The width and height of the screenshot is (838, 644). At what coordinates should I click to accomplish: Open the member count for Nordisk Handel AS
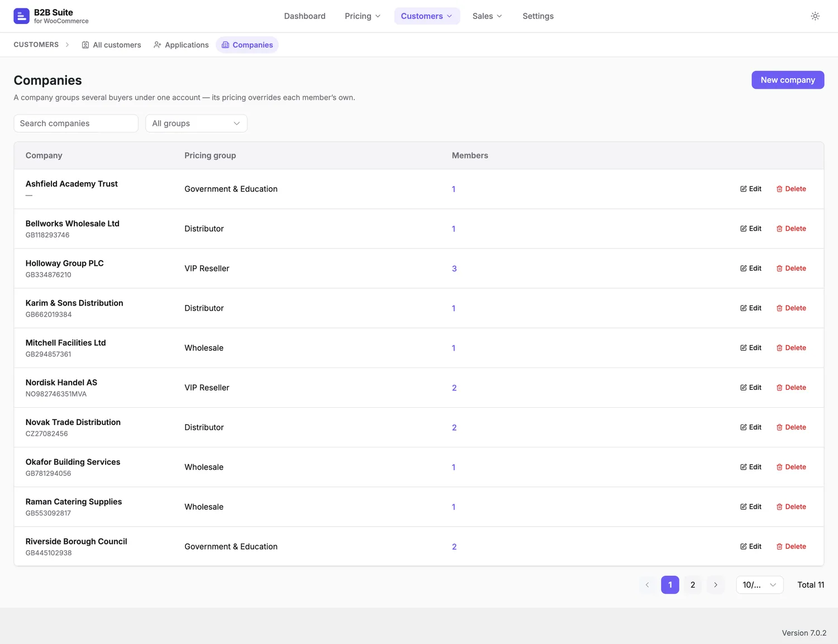tap(454, 388)
